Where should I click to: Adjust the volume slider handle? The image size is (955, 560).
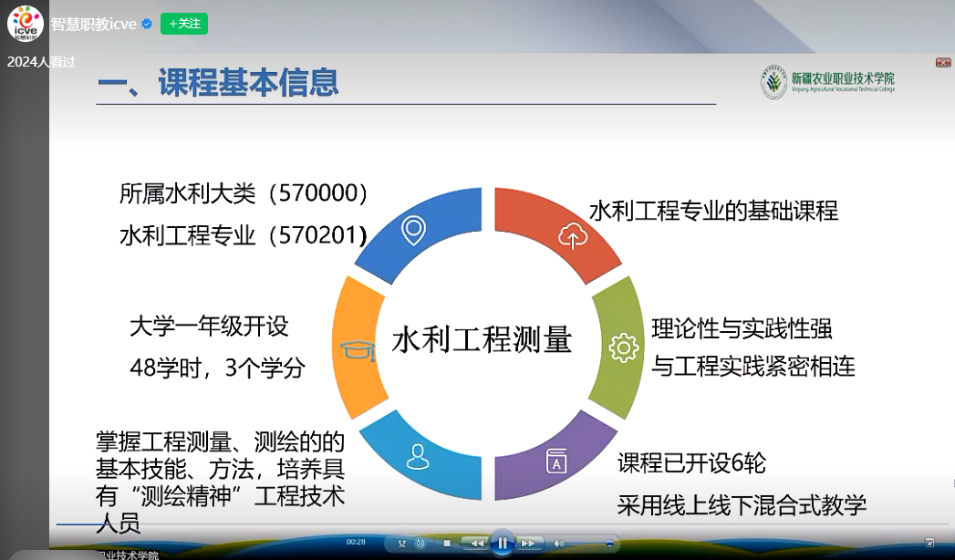pyautogui.click(x=608, y=544)
